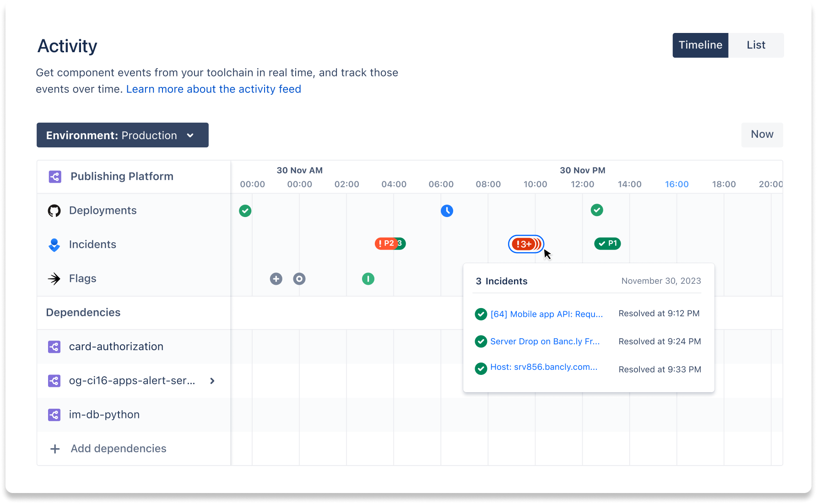Screen dimensions: 817x504
Task: Click the GitHub icon beside Deployments
Action: point(54,211)
